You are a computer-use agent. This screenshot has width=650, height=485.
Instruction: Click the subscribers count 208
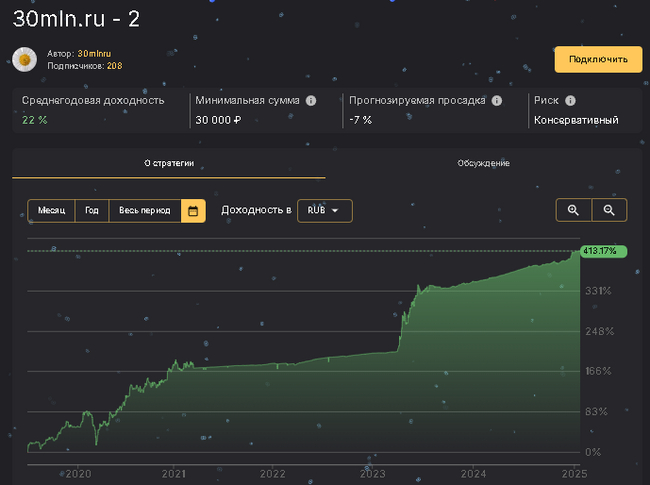(115, 66)
